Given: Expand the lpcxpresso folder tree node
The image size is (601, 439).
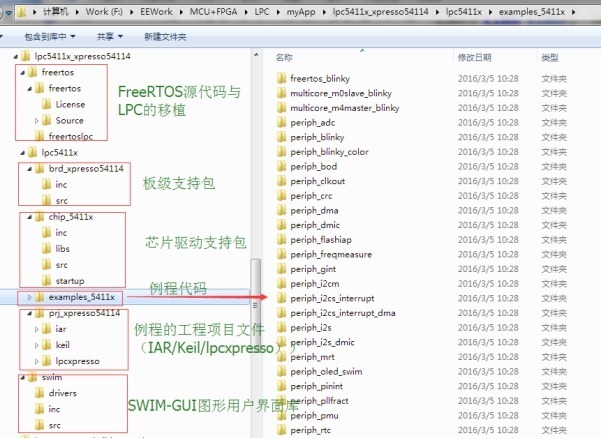Looking at the screenshot, I should [x=36, y=361].
